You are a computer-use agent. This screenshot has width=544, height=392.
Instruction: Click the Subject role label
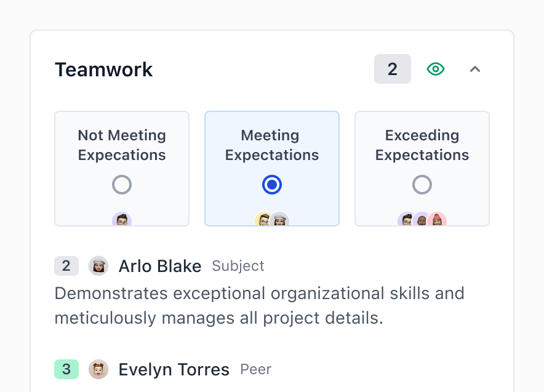tap(238, 266)
